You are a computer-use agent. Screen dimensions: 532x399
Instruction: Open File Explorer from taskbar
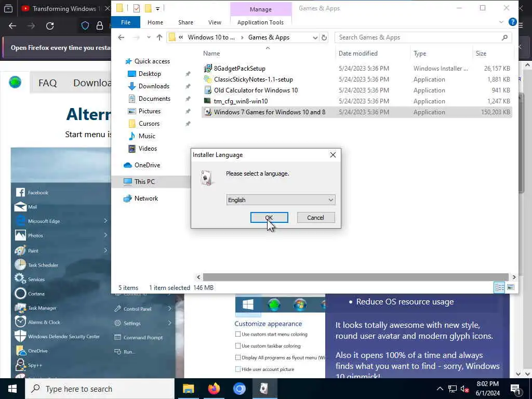click(x=188, y=389)
